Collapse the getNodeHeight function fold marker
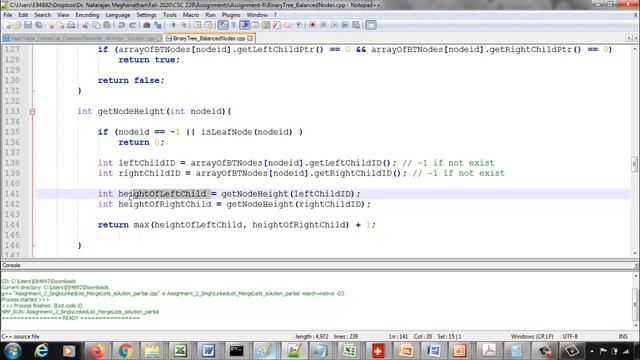This screenshot has height=360, width=640. pos(32,111)
